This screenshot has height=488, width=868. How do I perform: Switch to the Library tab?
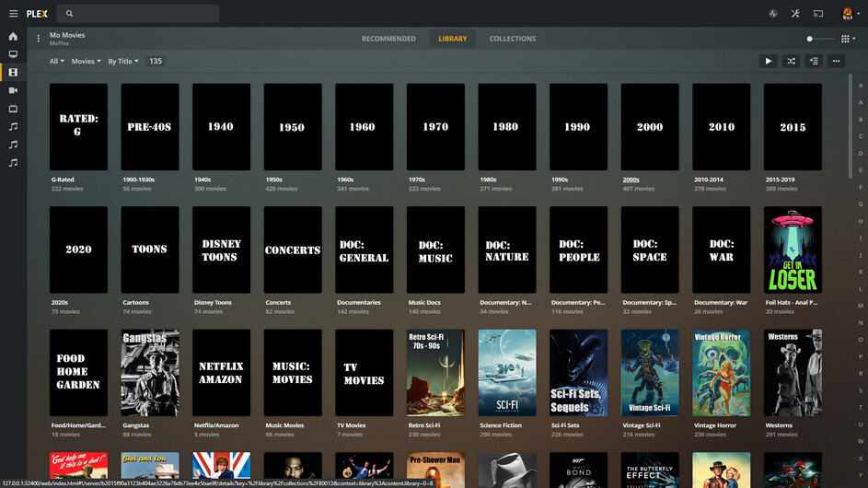click(x=453, y=39)
